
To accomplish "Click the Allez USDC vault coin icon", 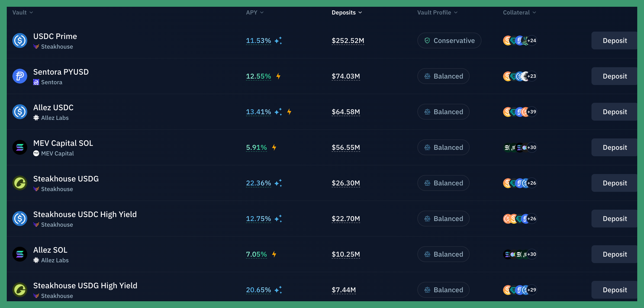I will (20, 112).
